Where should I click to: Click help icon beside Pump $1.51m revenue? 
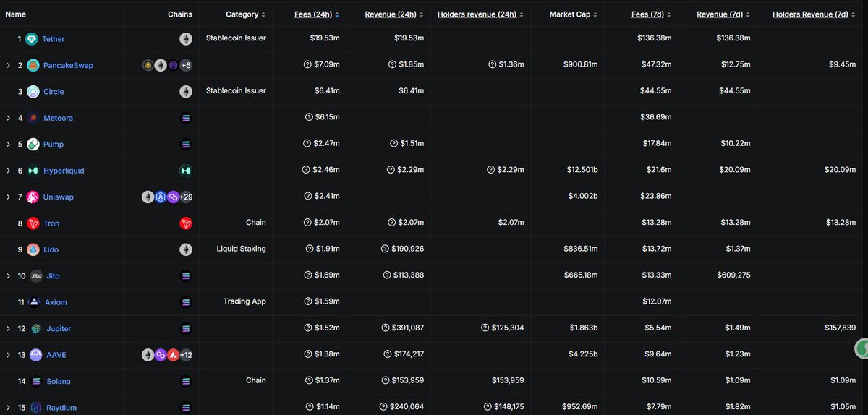pos(393,145)
